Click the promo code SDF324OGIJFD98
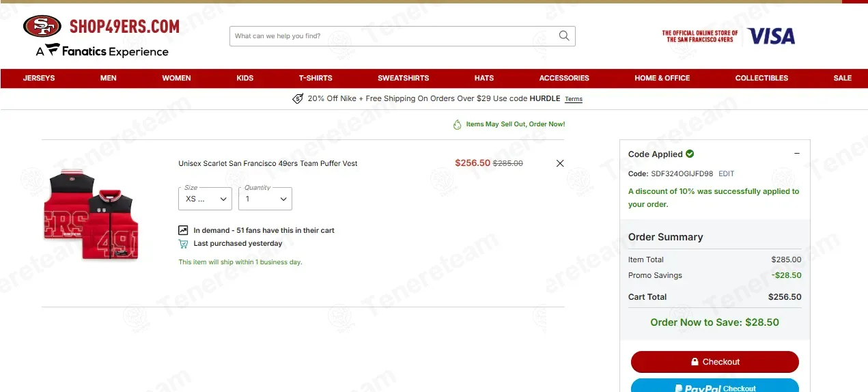 pos(682,173)
